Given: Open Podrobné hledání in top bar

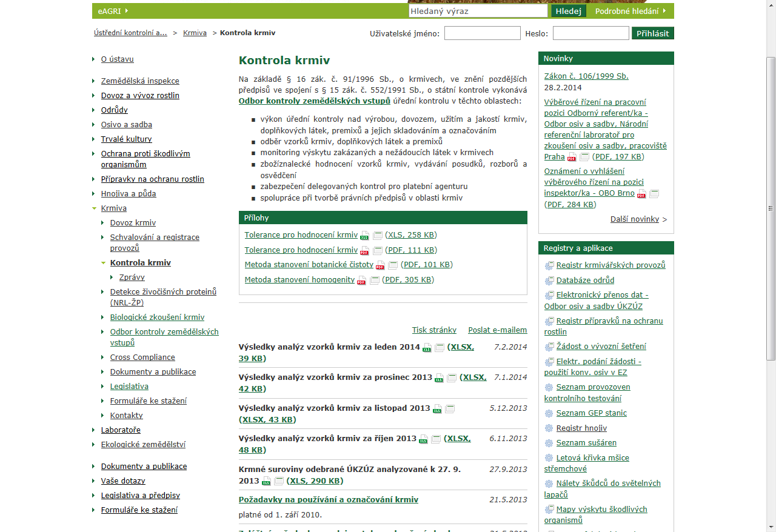Looking at the screenshot, I should [630, 11].
